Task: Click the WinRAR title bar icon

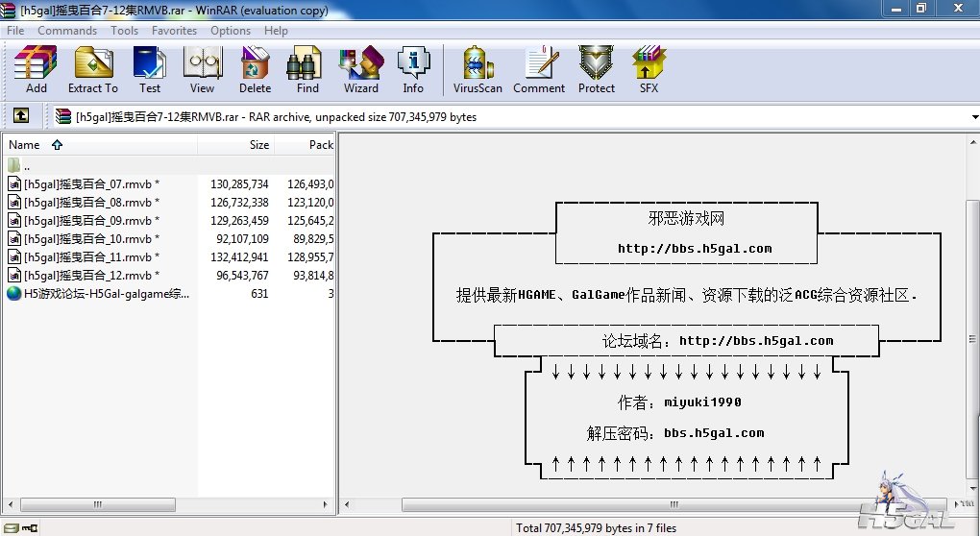Action: pyautogui.click(x=8, y=10)
